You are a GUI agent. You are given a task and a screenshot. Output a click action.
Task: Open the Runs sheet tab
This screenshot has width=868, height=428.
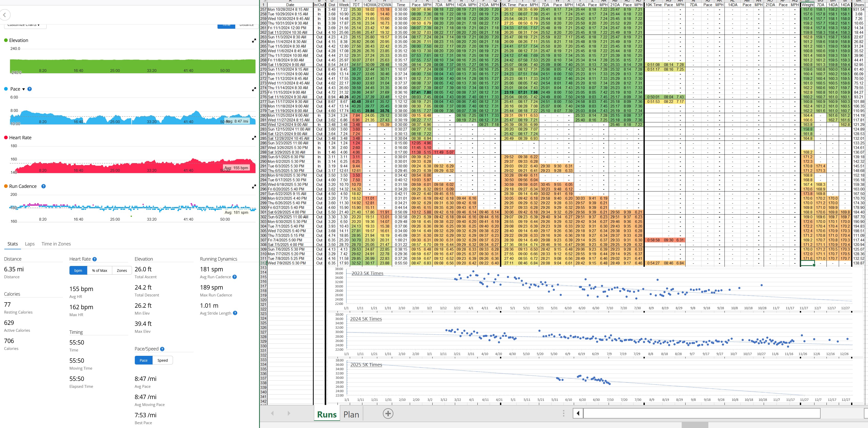327,414
